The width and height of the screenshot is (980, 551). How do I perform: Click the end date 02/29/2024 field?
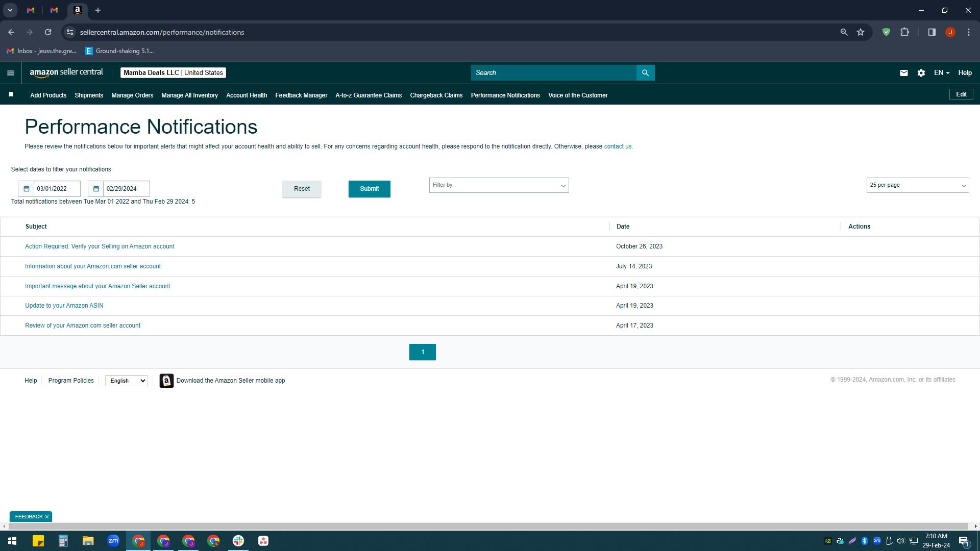click(127, 189)
